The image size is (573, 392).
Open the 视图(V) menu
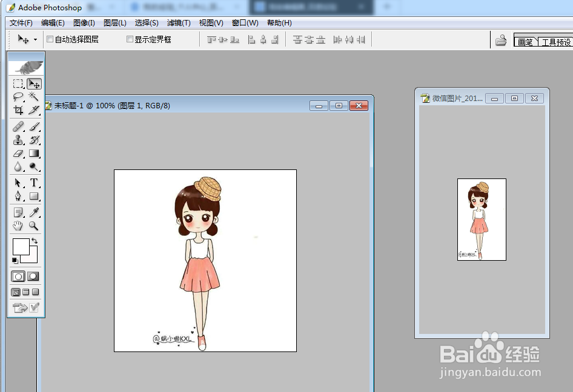211,23
